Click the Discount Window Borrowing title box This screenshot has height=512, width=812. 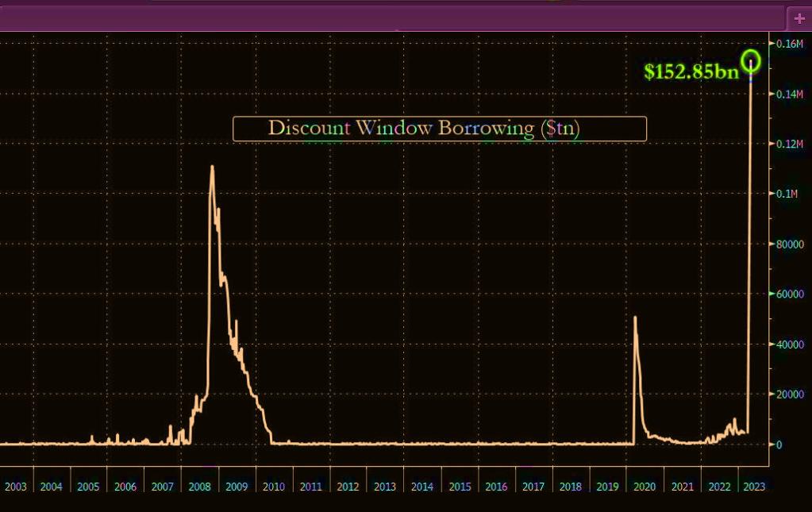coord(439,129)
